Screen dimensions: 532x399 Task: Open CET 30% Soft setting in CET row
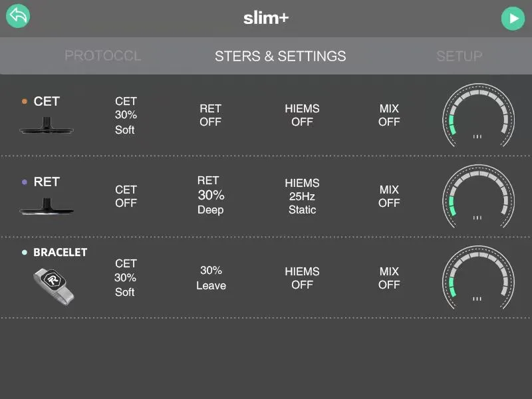click(x=125, y=116)
